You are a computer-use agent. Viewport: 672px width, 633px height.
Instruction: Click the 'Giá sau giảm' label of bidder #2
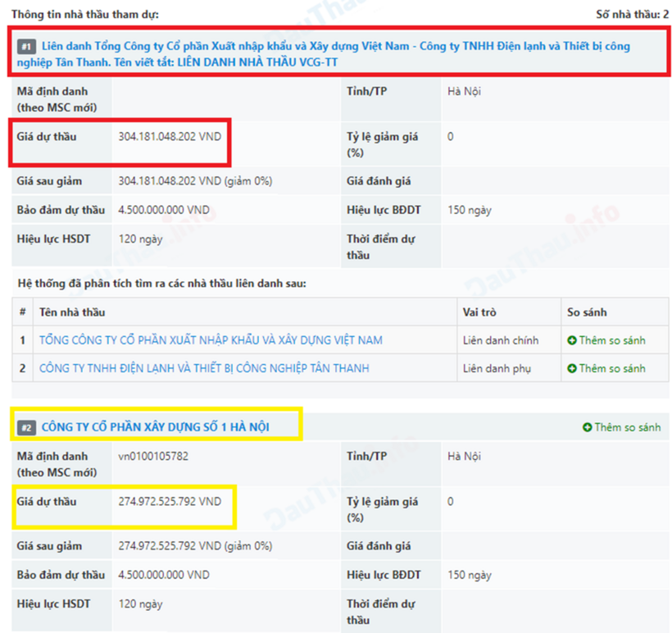49,546
